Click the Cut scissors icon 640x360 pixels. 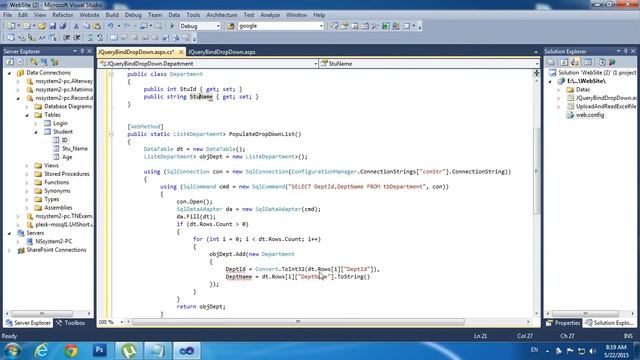(76, 26)
